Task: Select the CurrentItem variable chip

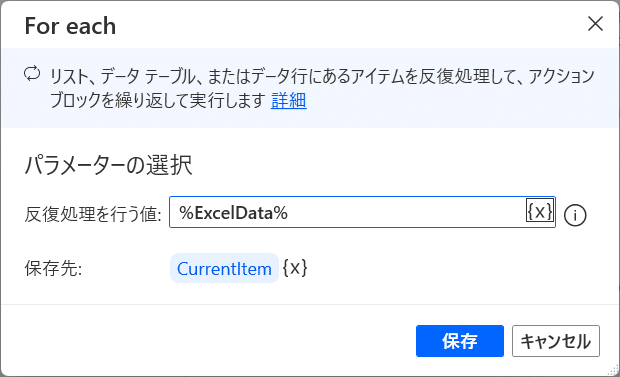Action: pos(224,268)
